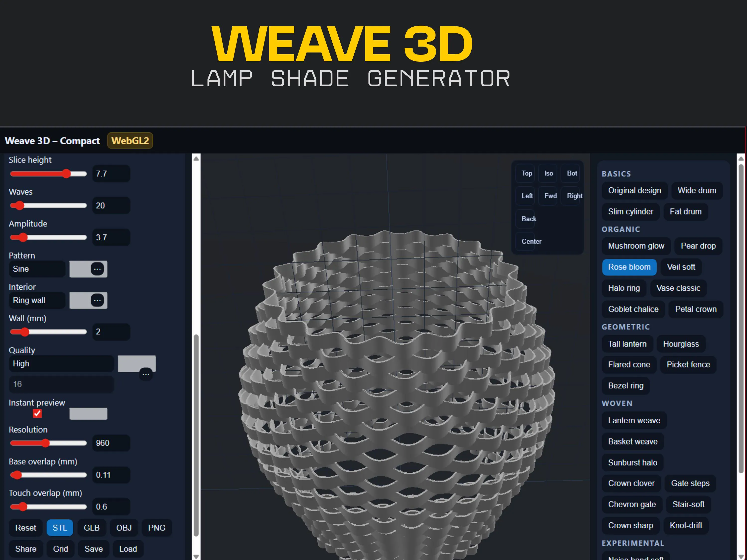Click the Share button
The image size is (747, 560).
26,549
